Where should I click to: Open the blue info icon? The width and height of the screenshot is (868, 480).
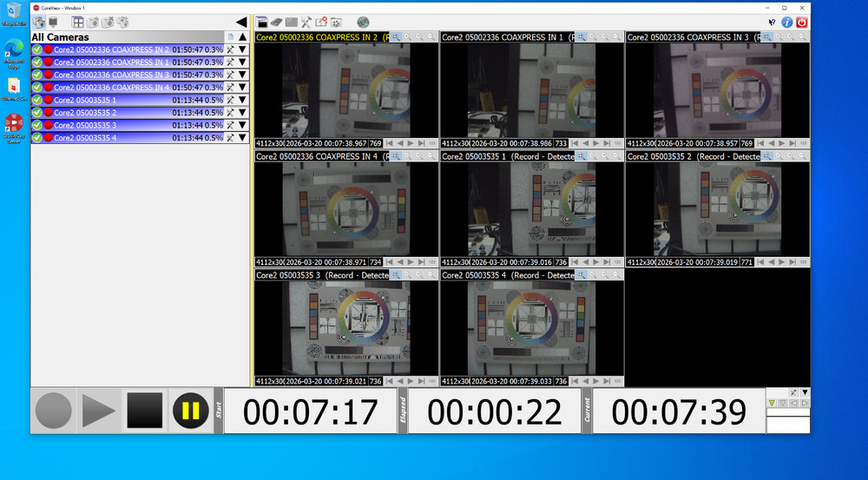click(786, 23)
